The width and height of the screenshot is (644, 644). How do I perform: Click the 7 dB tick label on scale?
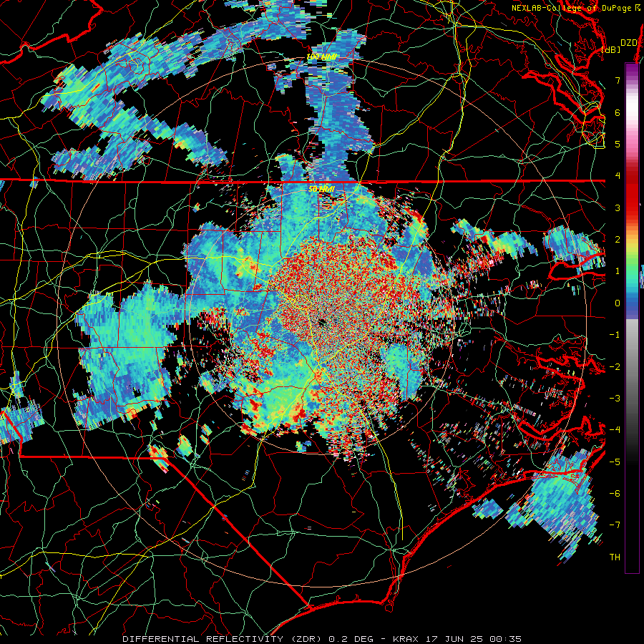coord(618,80)
